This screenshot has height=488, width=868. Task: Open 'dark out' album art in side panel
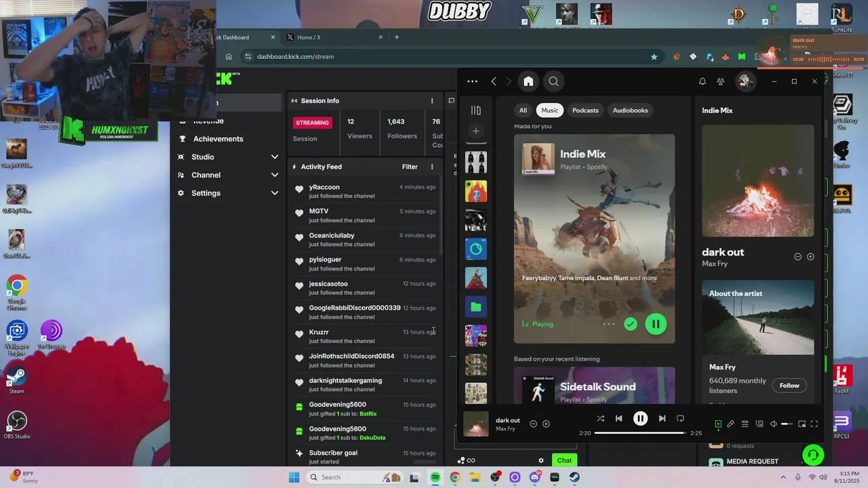758,180
